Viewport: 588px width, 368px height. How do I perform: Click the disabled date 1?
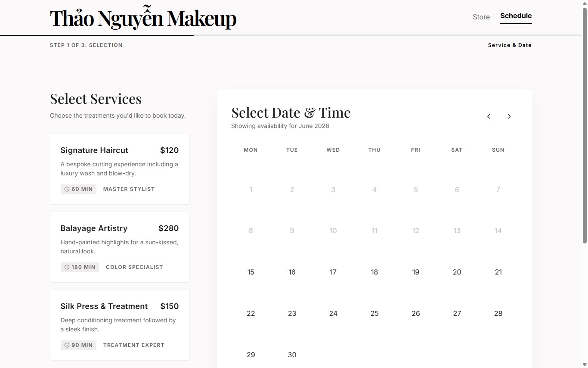point(251,189)
